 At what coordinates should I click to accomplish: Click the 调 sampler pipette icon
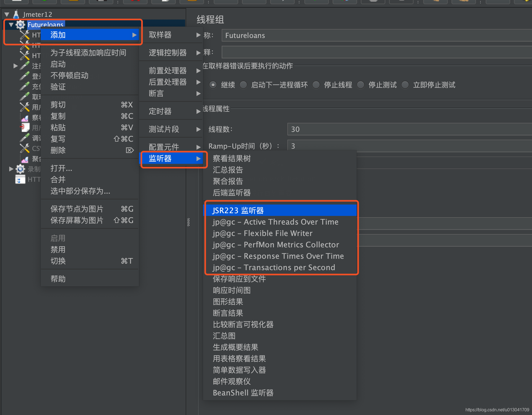point(24,138)
